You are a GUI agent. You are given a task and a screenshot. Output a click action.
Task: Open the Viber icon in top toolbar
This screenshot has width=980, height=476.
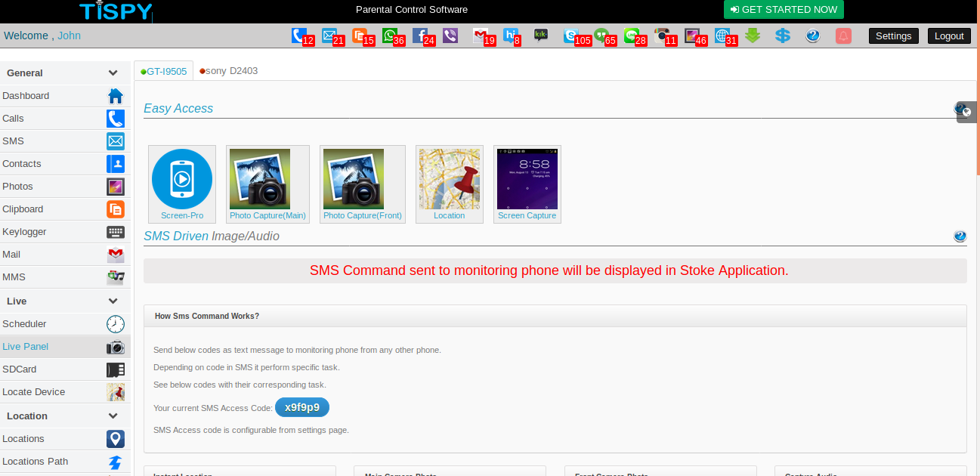pyautogui.click(x=450, y=36)
